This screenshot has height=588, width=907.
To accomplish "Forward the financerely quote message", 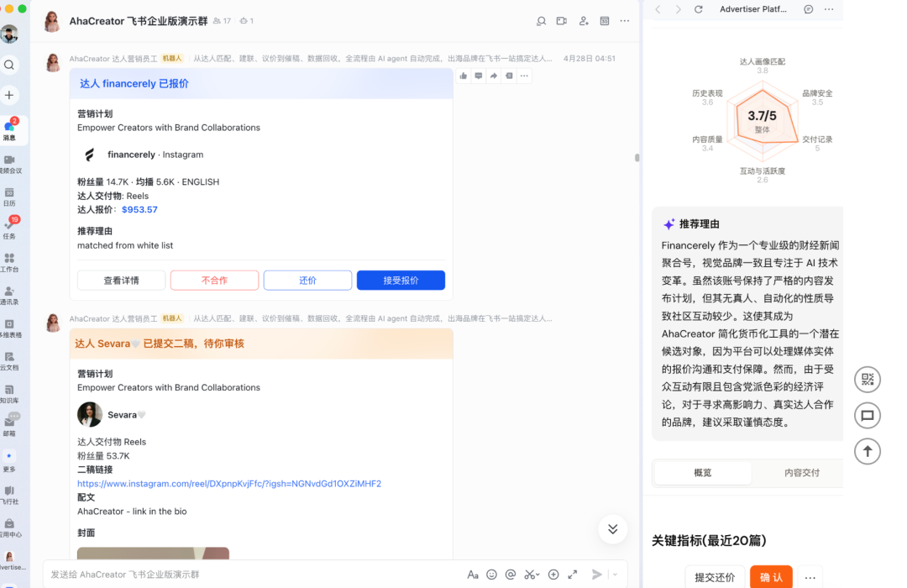I will pyautogui.click(x=494, y=76).
